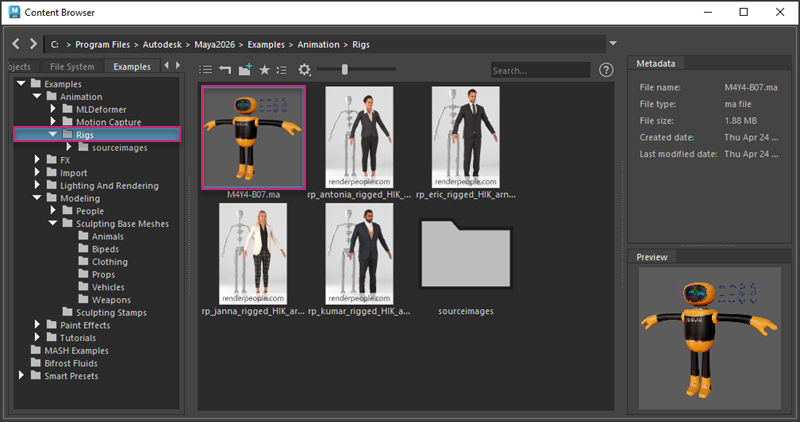Expand the Motion Capture folder
The image size is (800, 422).
tap(53, 121)
